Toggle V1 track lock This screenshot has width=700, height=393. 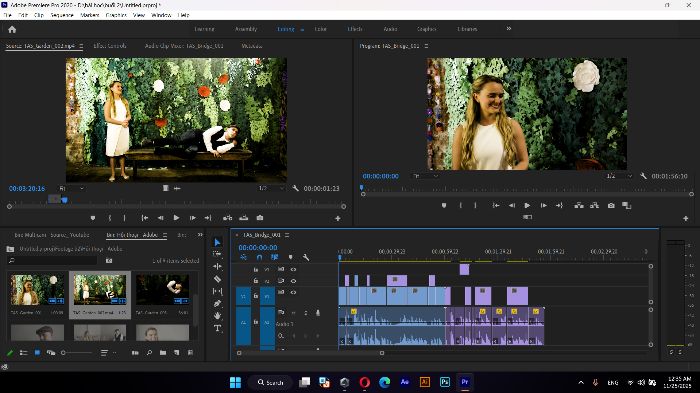256,296
